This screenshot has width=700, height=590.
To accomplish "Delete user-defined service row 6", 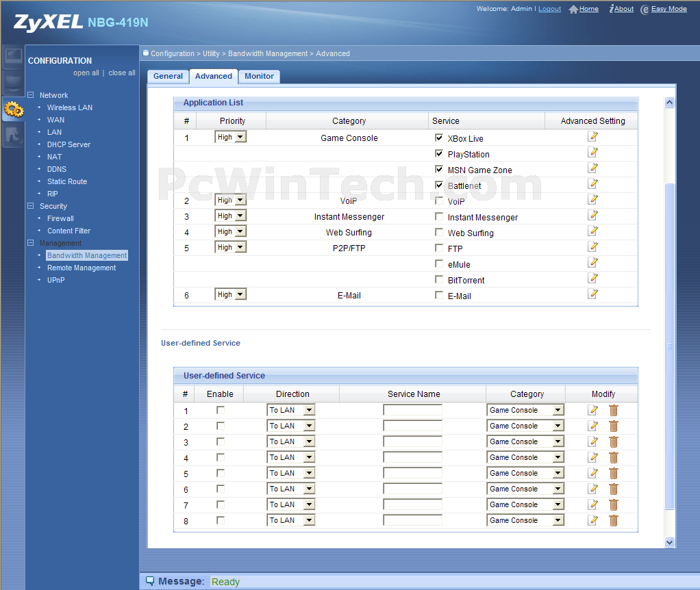I will (614, 489).
